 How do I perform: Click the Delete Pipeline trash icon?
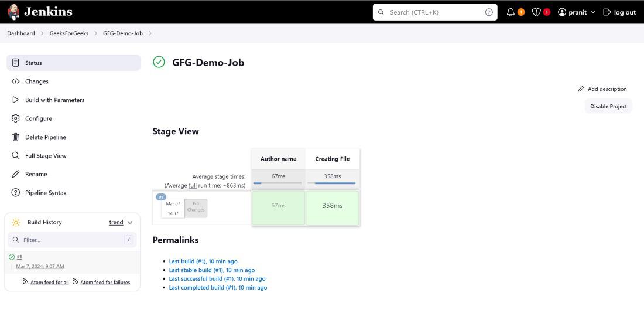16,137
